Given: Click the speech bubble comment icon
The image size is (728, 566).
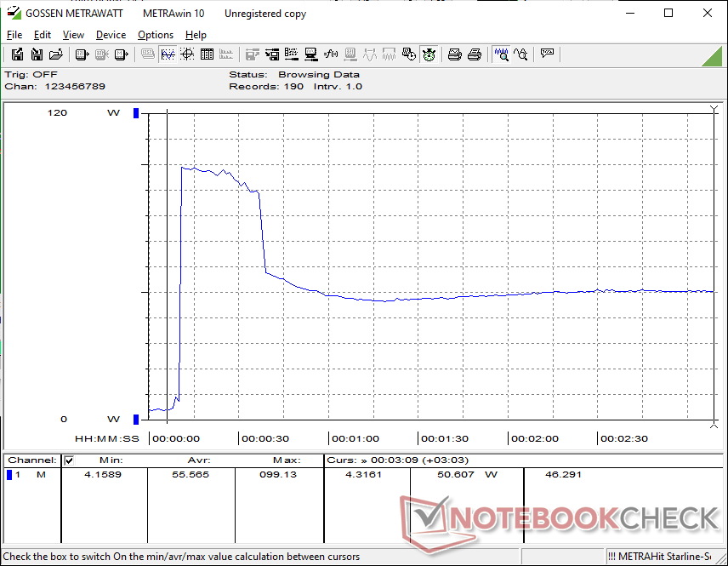Looking at the screenshot, I should (547, 54).
